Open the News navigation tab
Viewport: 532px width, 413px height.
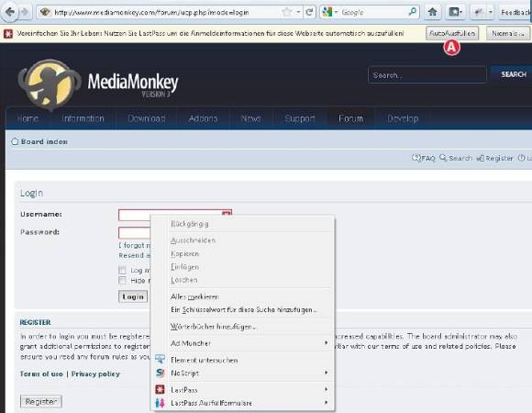(250, 118)
